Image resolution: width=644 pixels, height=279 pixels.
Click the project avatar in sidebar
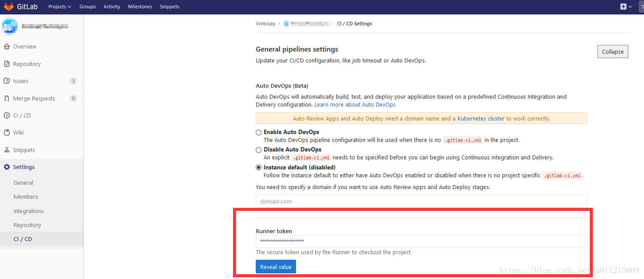click(10, 26)
